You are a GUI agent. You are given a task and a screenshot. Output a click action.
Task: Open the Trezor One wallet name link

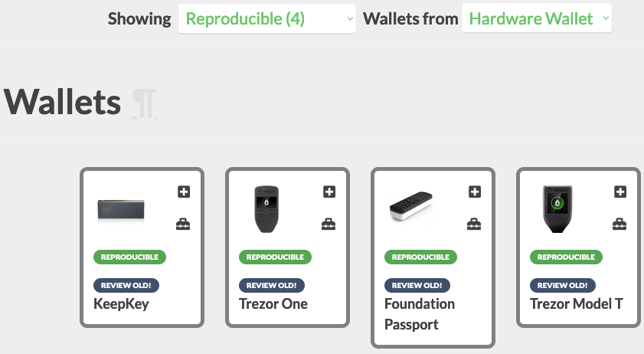[273, 304]
